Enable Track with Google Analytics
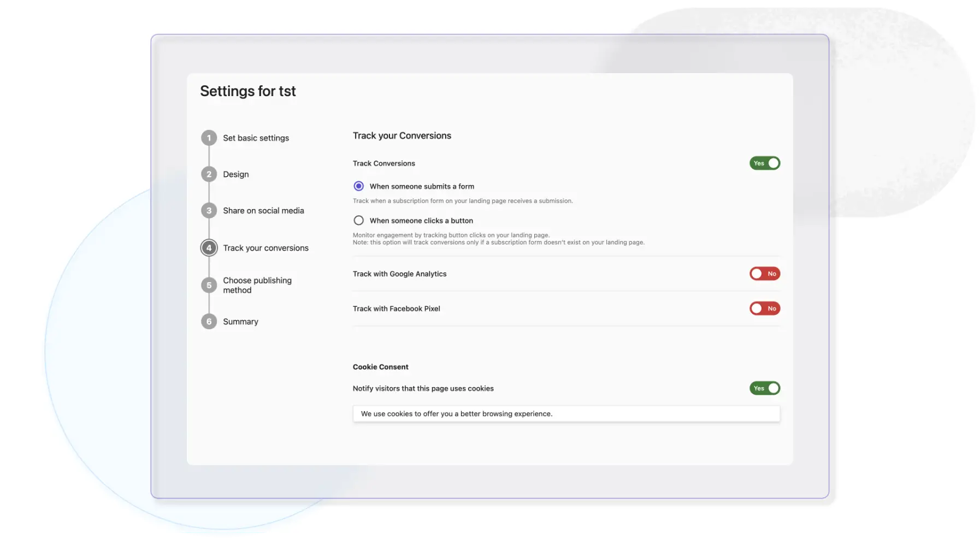Image resolution: width=980 pixels, height=540 pixels. point(765,274)
